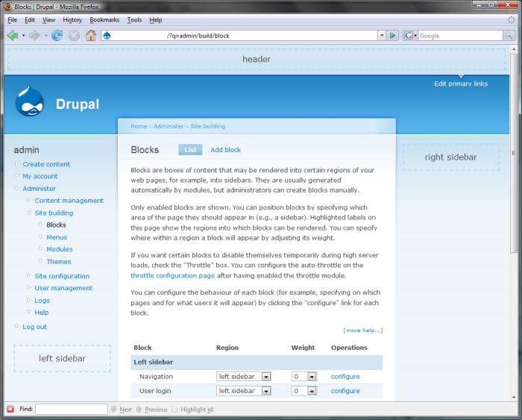The height and width of the screenshot is (420, 522).
Task: Open the File menu
Action: click(13, 20)
